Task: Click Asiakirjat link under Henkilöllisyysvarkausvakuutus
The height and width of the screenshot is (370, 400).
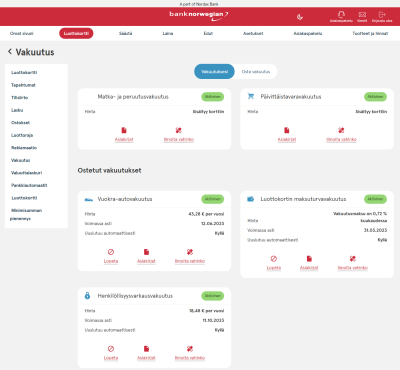Action: coord(146,358)
